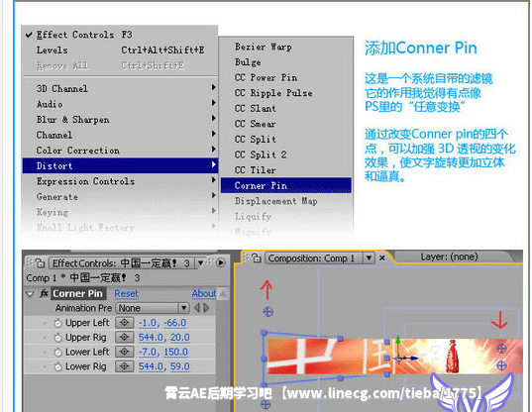Select Corner Pin effect name in panel
The height and width of the screenshot is (412, 532).
click(77, 294)
